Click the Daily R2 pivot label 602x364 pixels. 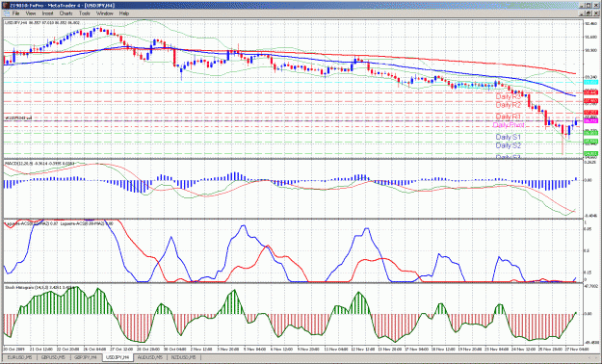509,105
